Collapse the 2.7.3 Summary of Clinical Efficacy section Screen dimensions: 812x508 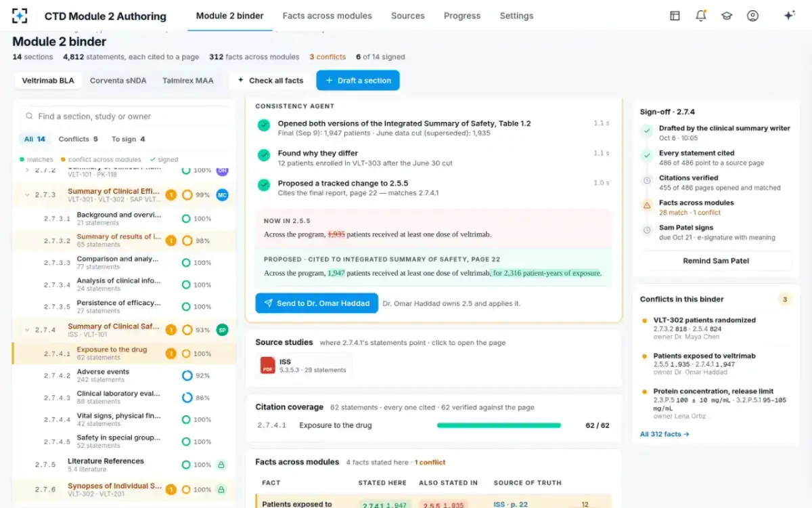28,195
